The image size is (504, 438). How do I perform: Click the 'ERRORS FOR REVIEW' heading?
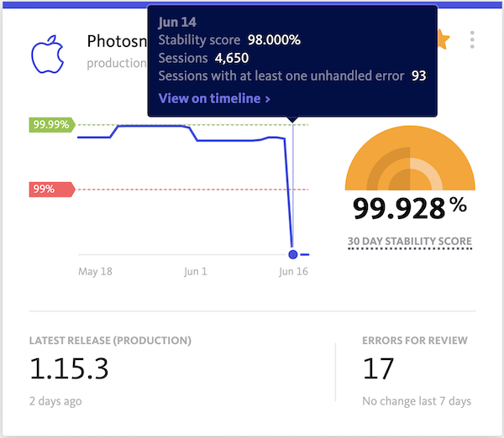click(415, 341)
